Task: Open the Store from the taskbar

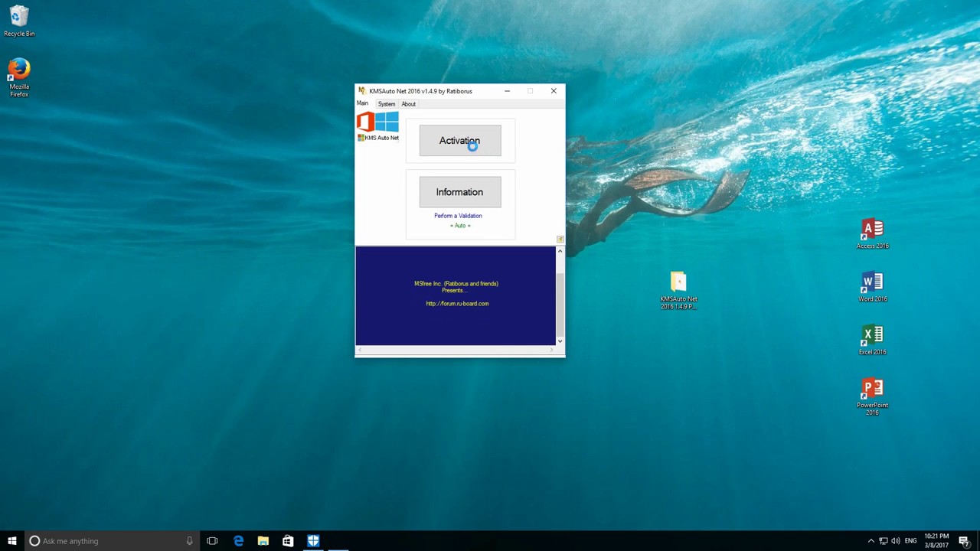Action: pyautogui.click(x=288, y=541)
